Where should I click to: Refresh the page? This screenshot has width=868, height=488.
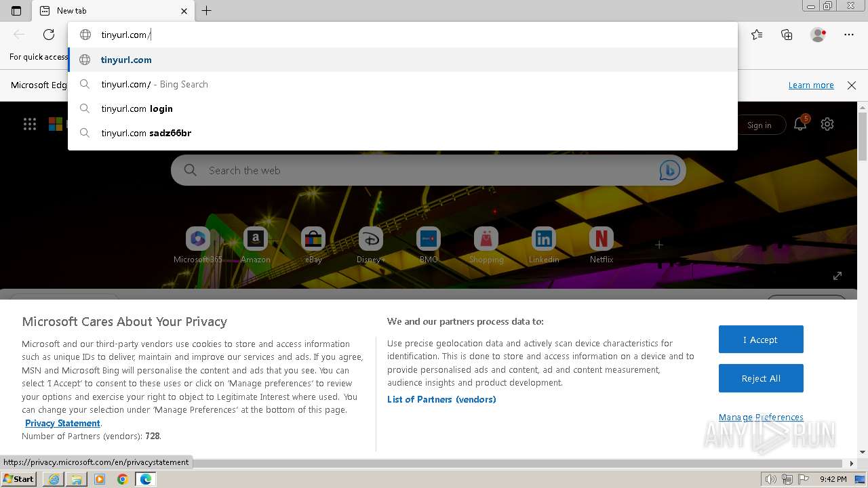[x=49, y=35]
